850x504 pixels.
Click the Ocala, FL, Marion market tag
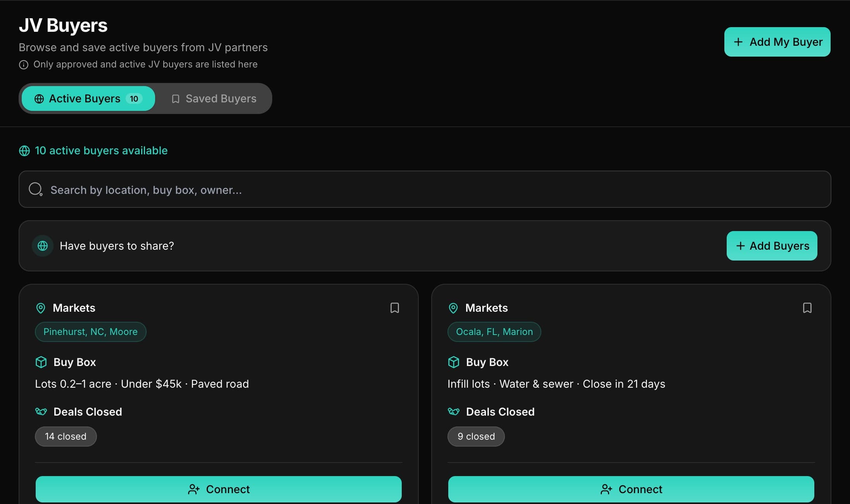click(494, 332)
